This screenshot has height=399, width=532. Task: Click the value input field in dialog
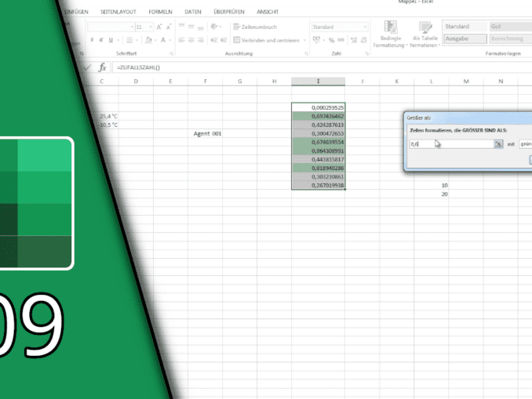coord(451,143)
